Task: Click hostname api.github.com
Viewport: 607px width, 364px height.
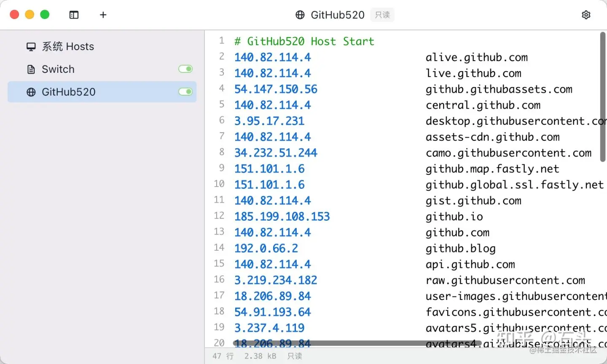Action: point(470,265)
